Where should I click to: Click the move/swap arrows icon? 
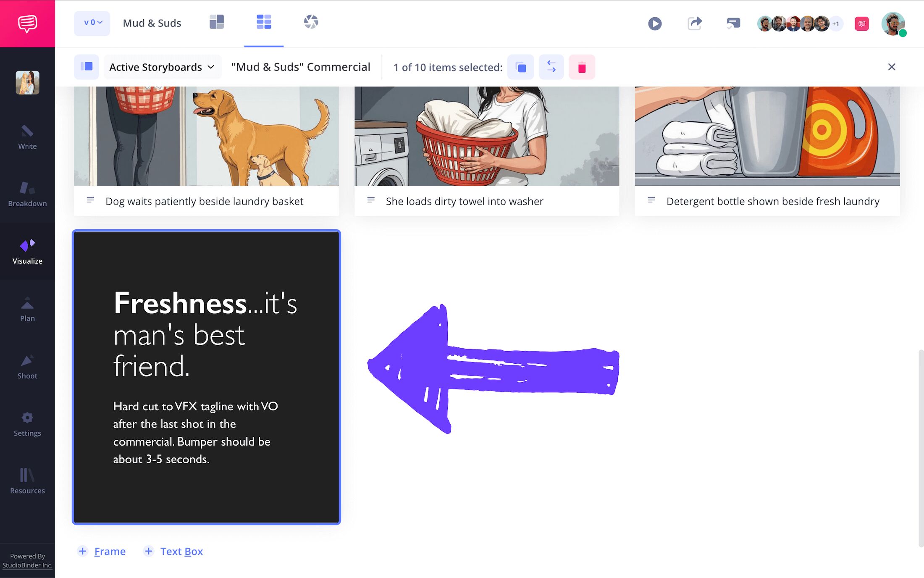click(551, 67)
